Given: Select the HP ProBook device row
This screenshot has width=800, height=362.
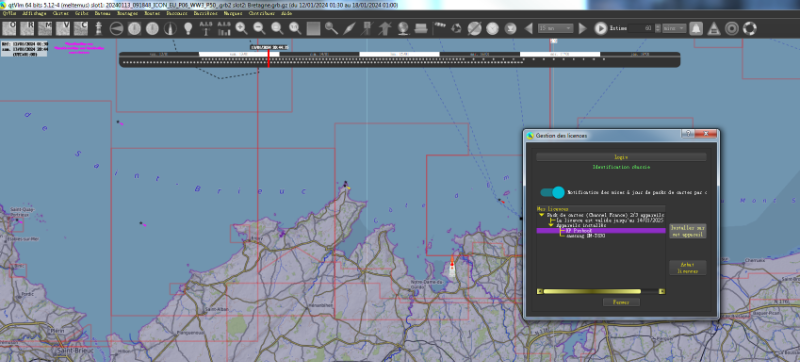Looking at the screenshot, I should 601,230.
